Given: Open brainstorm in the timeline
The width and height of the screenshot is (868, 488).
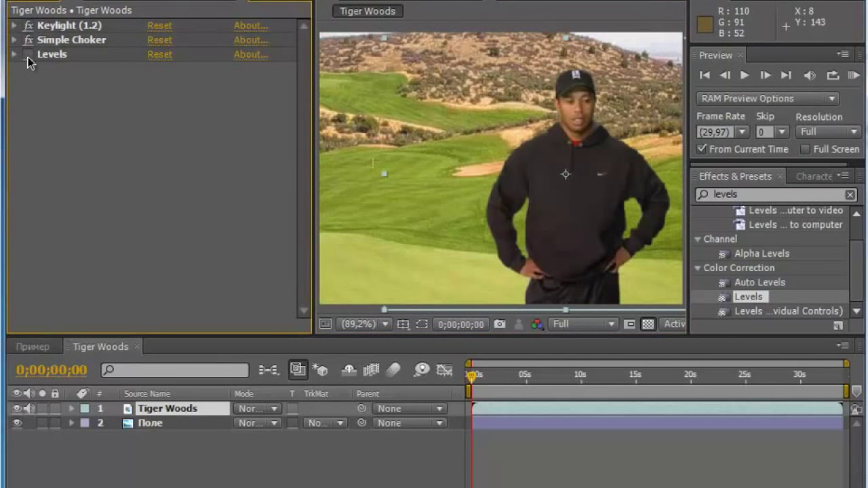Looking at the screenshot, I should coord(422,369).
